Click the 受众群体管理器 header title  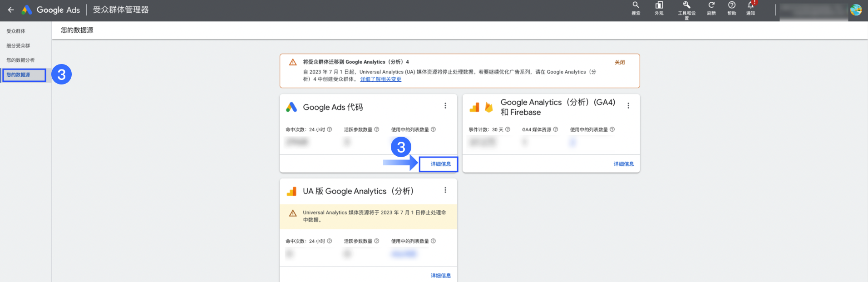(x=121, y=10)
